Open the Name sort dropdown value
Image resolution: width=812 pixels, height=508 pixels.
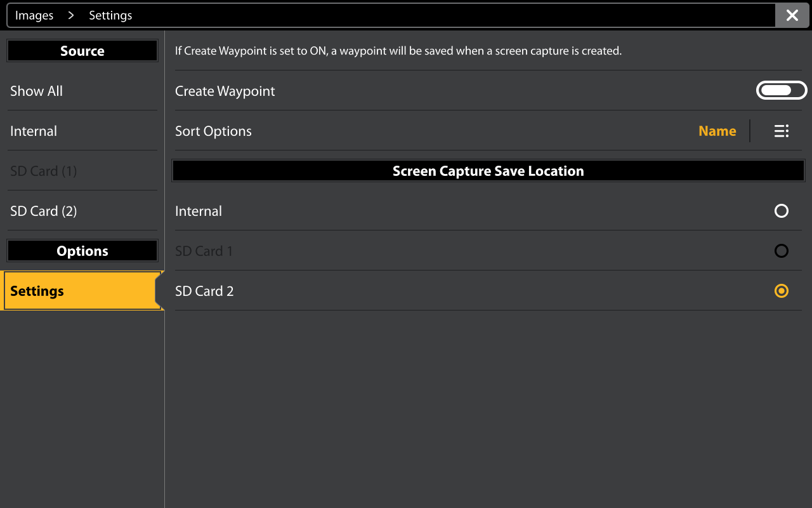(x=717, y=131)
